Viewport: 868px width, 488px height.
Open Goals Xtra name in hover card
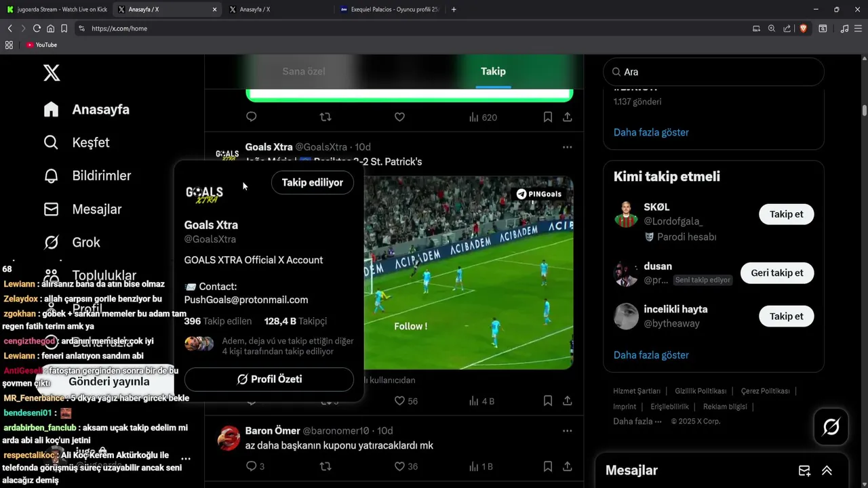coord(211,225)
